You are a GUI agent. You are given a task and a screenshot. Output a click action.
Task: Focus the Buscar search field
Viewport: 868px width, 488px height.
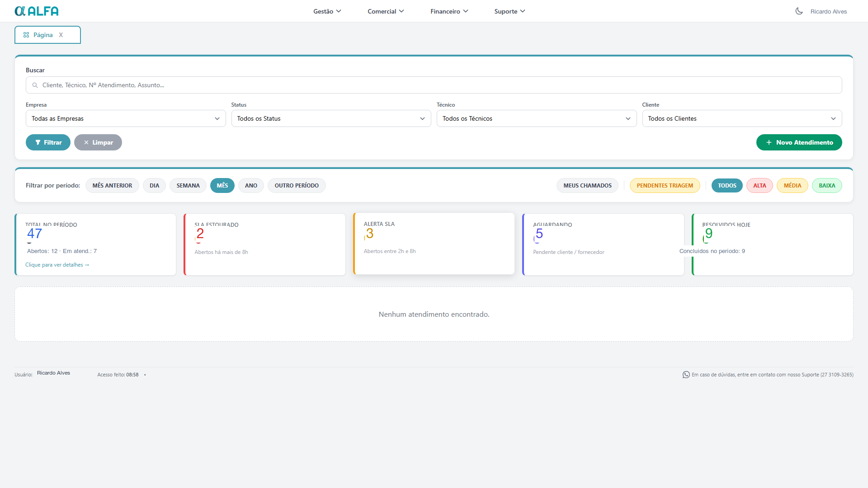coord(434,85)
